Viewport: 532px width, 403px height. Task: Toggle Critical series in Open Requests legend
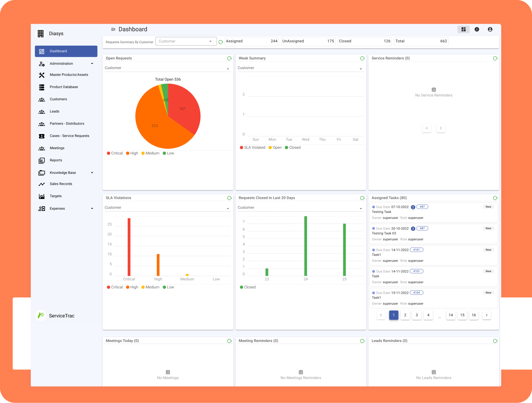pyautogui.click(x=115, y=153)
